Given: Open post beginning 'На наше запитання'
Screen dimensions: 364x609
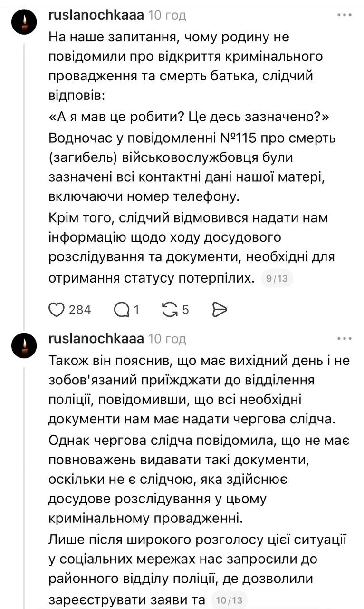Looking at the screenshot, I should [x=192, y=157].
